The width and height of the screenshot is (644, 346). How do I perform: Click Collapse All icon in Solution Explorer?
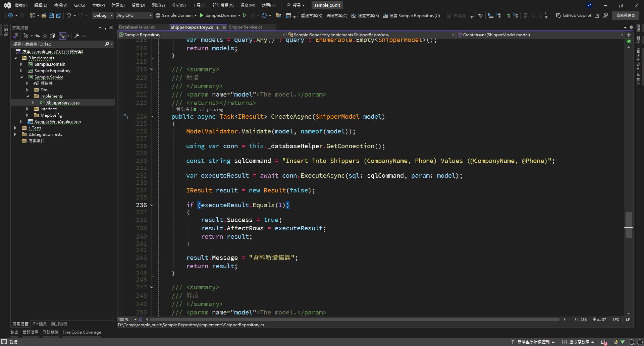[45, 36]
